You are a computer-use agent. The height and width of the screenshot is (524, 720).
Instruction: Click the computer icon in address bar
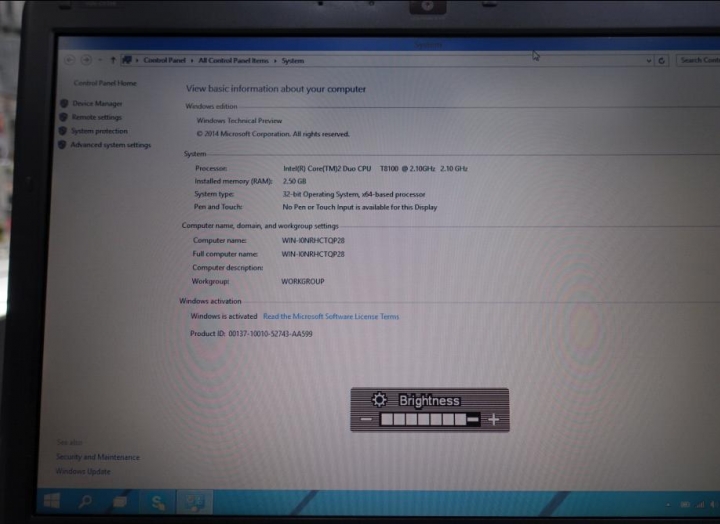coord(127,60)
